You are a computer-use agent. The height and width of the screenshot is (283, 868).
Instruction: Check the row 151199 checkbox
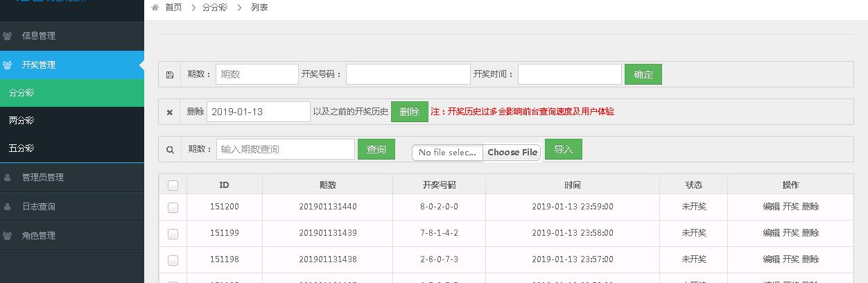173,234
